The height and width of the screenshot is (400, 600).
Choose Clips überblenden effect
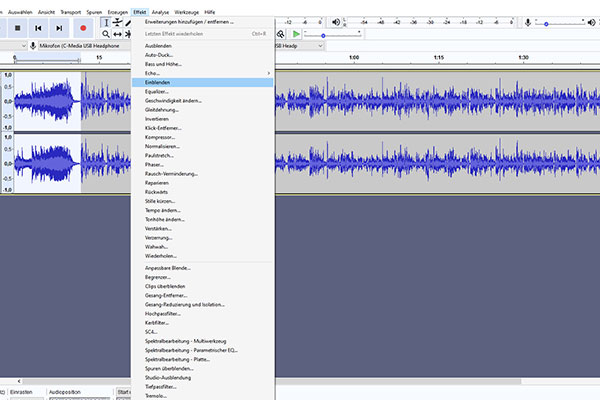pos(202,286)
